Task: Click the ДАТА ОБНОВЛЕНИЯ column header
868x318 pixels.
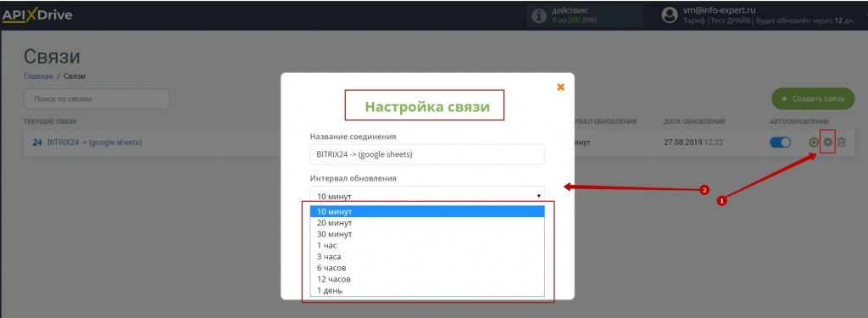Action: 695,121
